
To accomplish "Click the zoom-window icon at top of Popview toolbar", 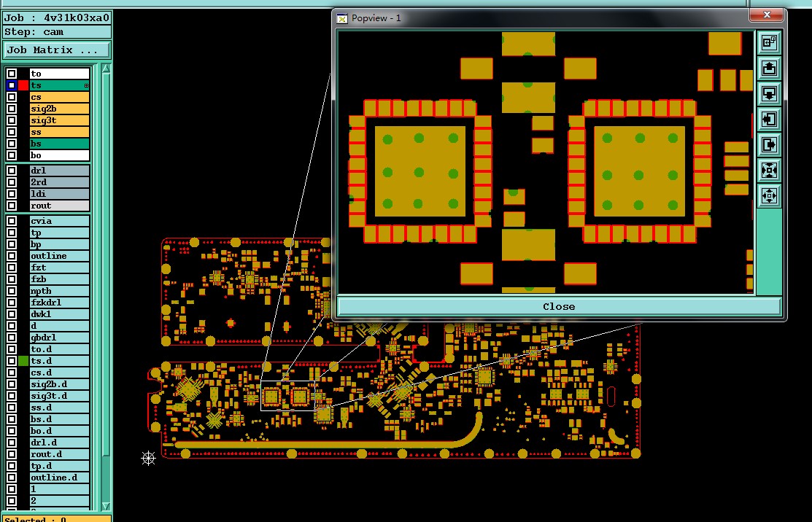I will (769, 42).
